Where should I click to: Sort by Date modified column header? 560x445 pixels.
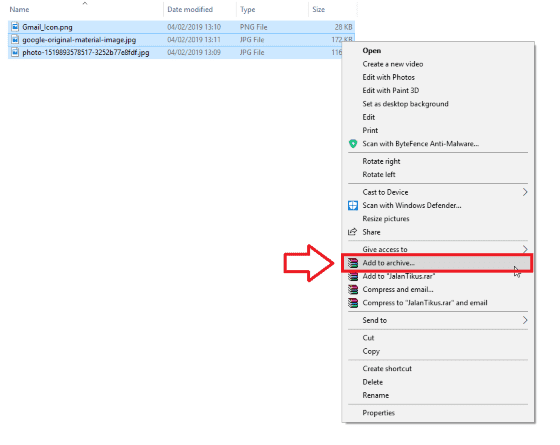pos(190,9)
